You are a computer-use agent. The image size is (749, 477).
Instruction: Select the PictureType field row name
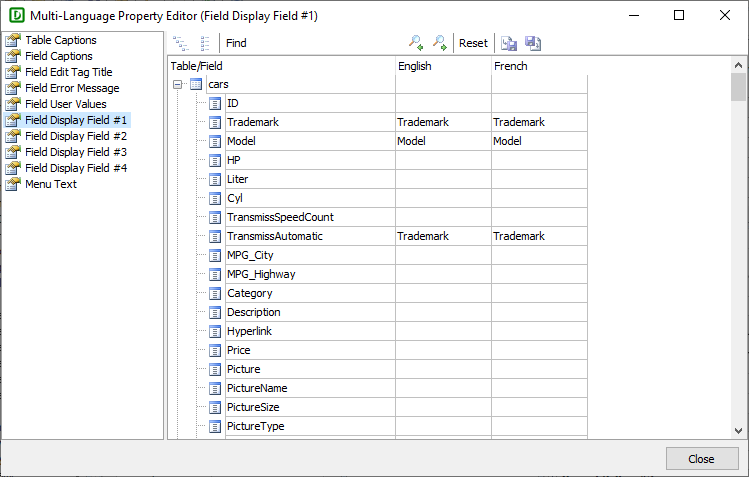point(256,426)
